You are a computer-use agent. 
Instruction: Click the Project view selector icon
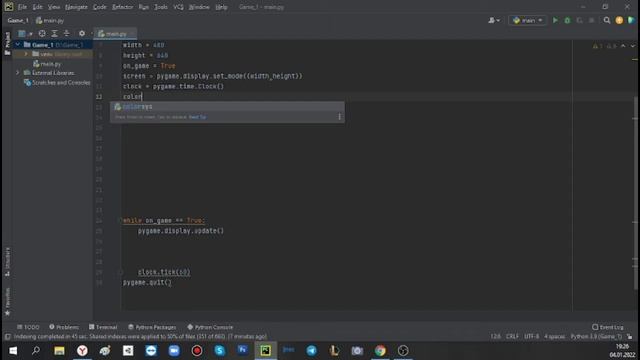tap(24, 33)
